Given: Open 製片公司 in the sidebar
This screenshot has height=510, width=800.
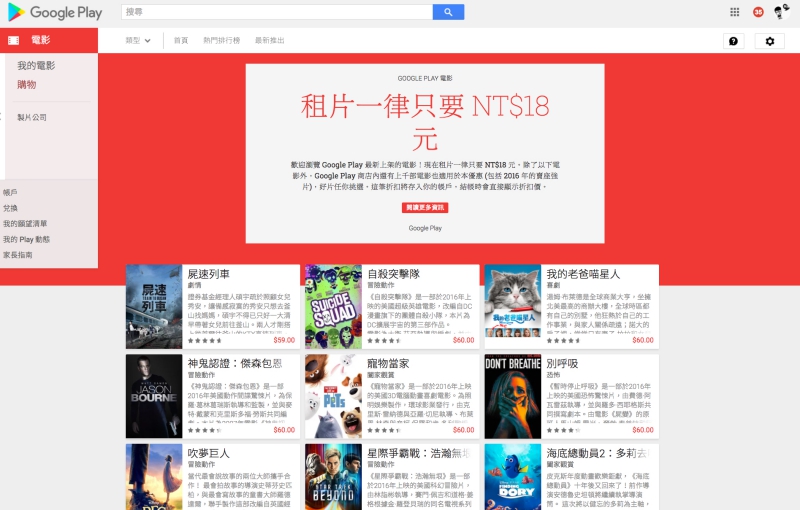Looking at the screenshot, I should [x=32, y=117].
